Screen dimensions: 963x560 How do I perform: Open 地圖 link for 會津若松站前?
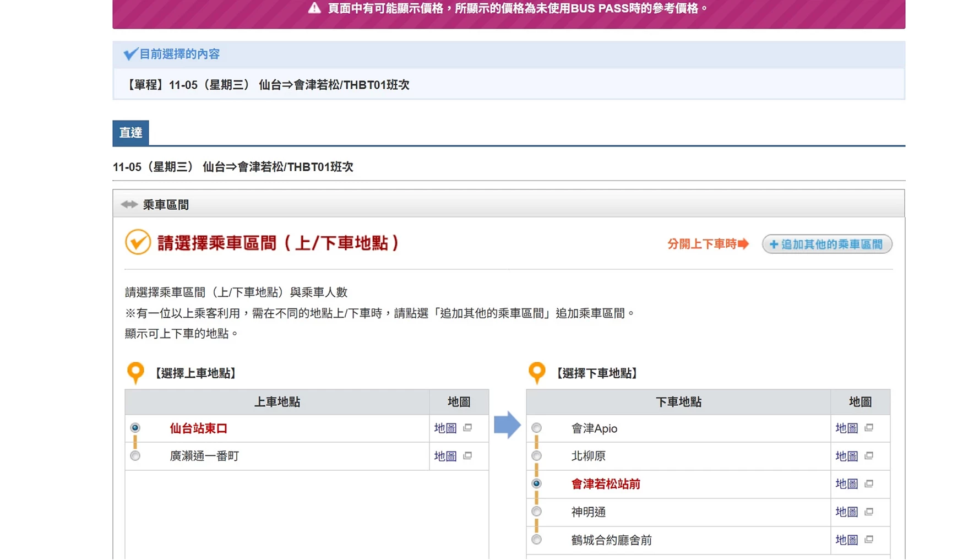846,484
